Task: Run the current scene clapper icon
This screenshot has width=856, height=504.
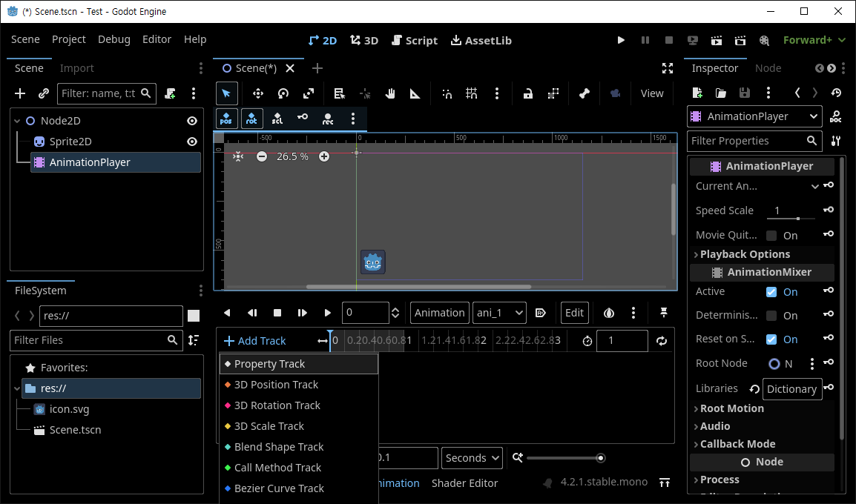Action: coord(717,40)
